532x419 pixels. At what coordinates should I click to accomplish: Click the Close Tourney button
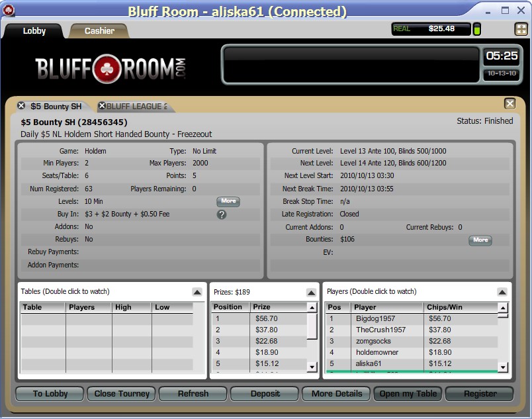122,394
